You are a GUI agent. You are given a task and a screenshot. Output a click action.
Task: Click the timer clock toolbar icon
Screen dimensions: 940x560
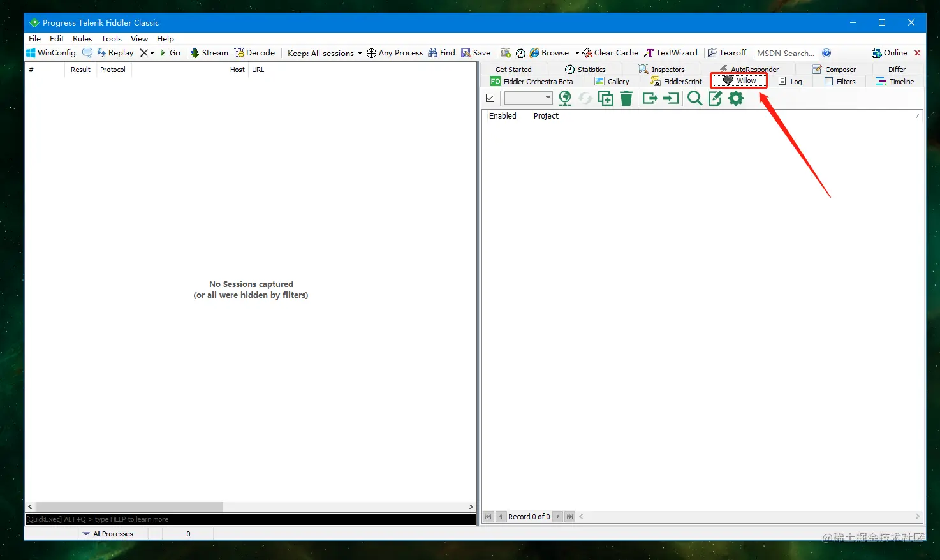[x=520, y=53]
